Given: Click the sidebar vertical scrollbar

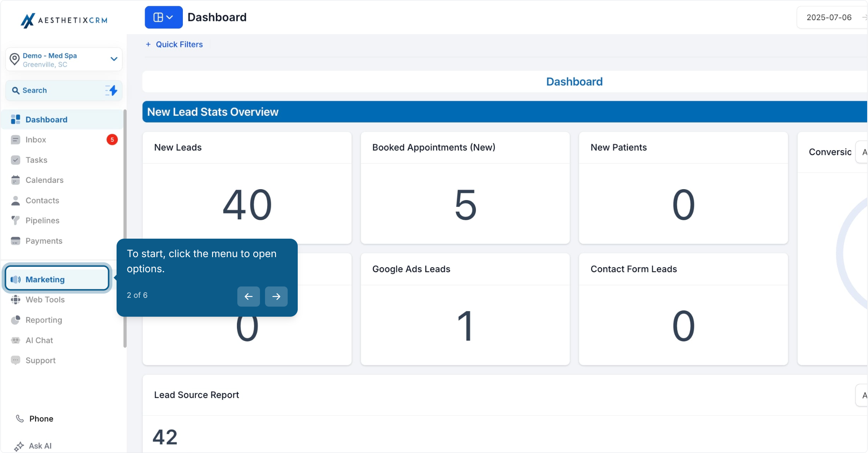Looking at the screenshot, I should 125,229.
